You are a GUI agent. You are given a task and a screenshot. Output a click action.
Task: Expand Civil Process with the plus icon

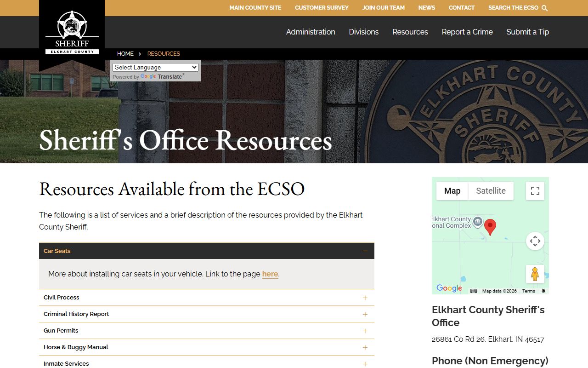tap(365, 298)
